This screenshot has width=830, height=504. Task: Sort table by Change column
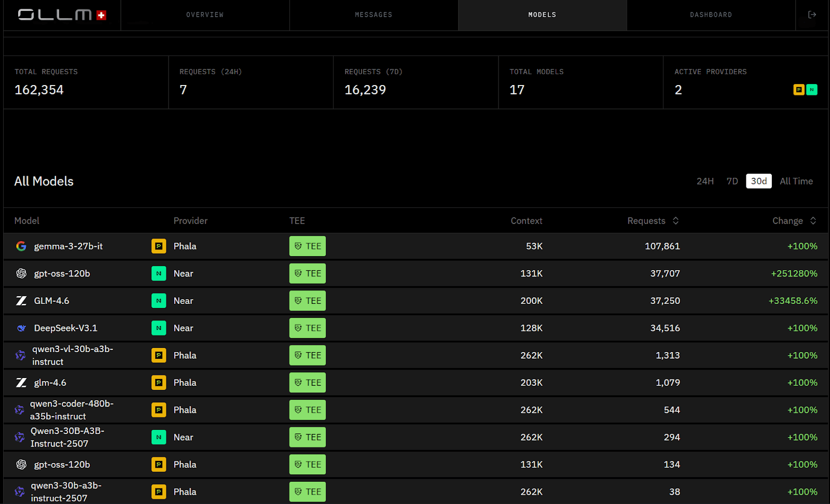(x=795, y=221)
